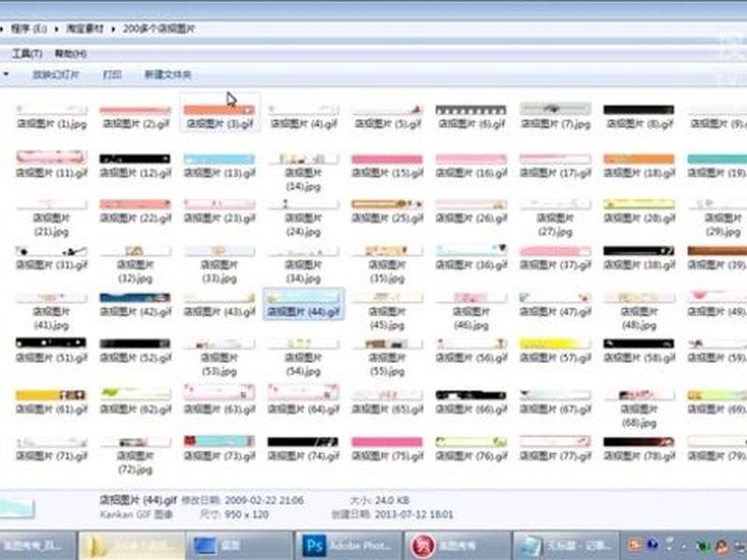Click the 24.0 KB size value

tap(392, 500)
